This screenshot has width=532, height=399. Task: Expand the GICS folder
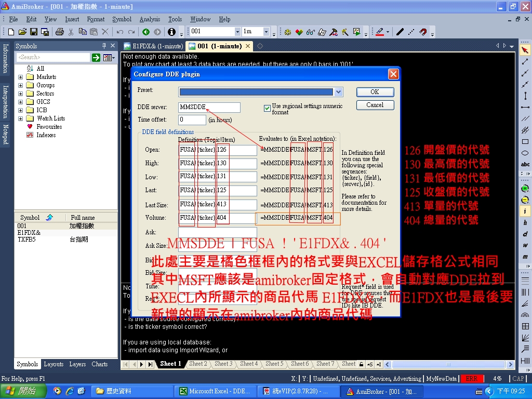tap(20, 102)
